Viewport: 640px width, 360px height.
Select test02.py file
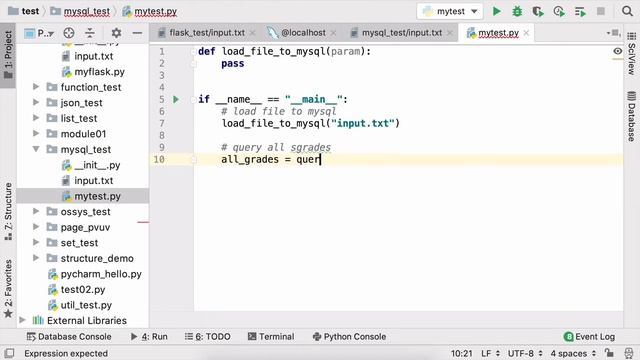click(x=77, y=289)
